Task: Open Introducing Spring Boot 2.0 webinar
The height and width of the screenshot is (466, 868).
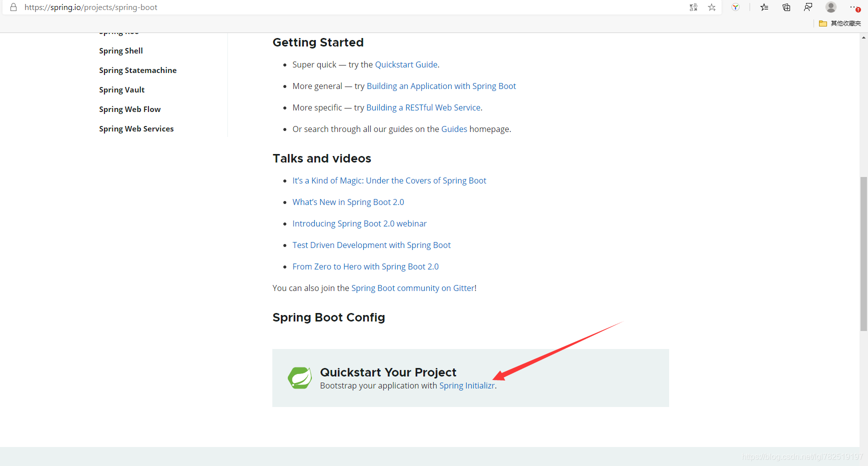Action: tap(360, 223)
